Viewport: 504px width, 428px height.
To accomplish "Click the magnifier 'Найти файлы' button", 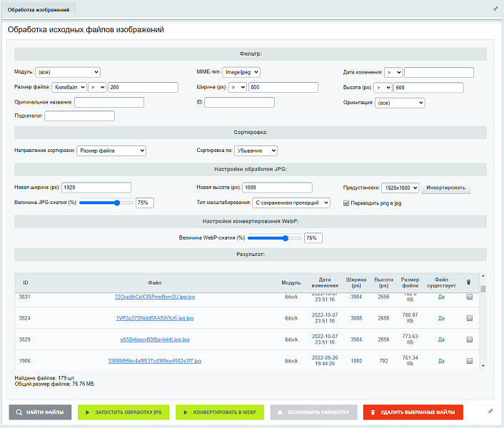I will [x=40, y=412].
